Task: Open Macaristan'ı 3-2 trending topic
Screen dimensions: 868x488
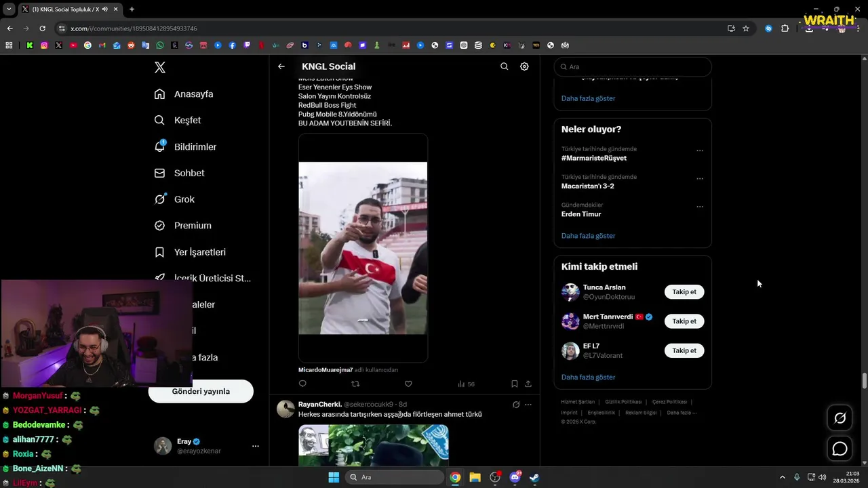Action: coord(587,186)
